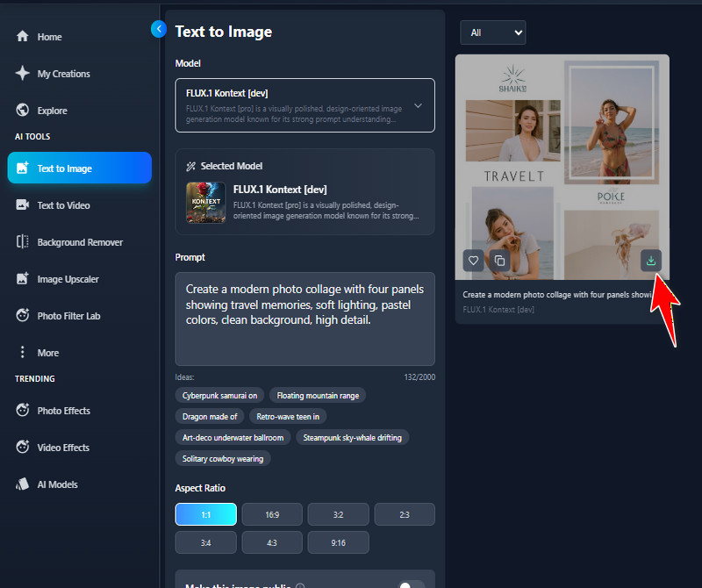The image size is (702, 588).
Task: Click the Text to Image sidebar icon
Action: click(x=23, y=168)
